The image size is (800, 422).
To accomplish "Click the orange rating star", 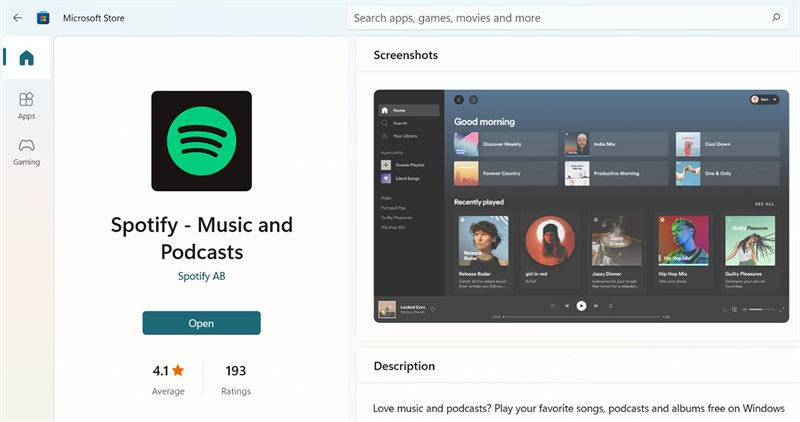I will click(x=178, y=370).
